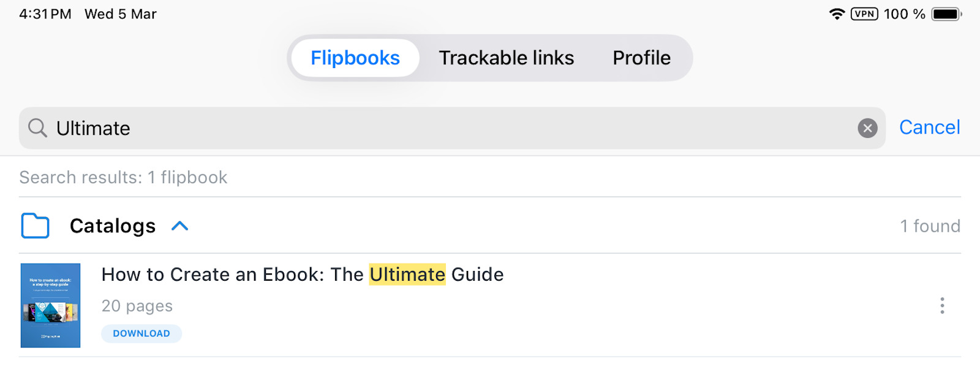980x369 pixels.
Task: Collapse the Catalogs folder section
Action: tap(179, 226)
